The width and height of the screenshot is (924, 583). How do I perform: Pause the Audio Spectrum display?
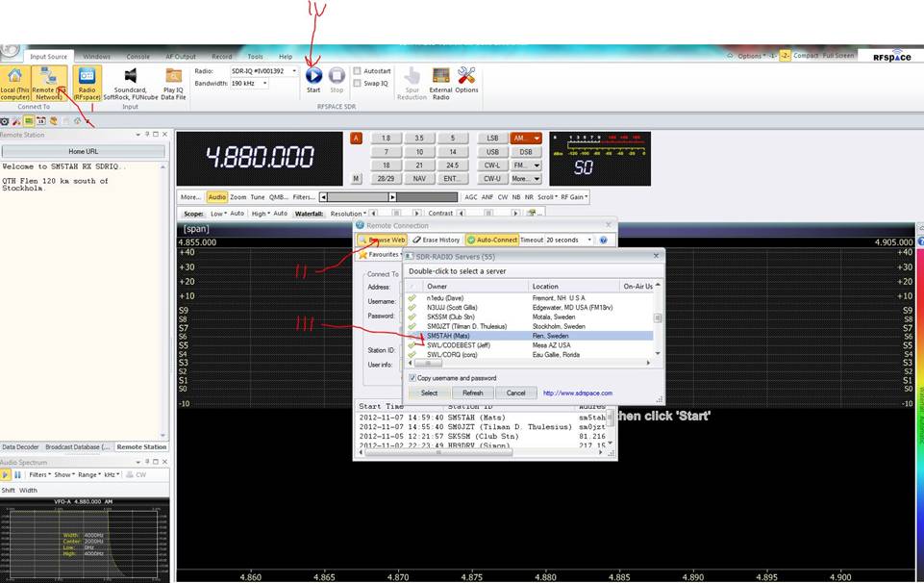tap(17, 474)
